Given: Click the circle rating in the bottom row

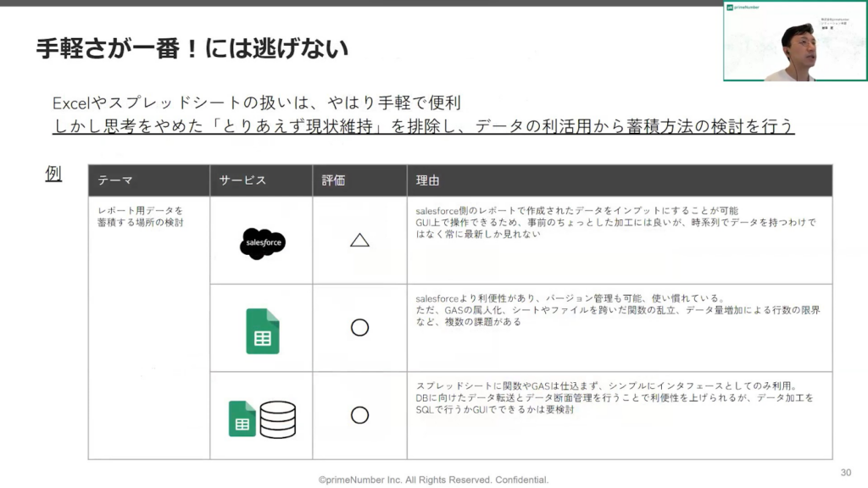Looking at the screenshot, I should pos(359,415).
